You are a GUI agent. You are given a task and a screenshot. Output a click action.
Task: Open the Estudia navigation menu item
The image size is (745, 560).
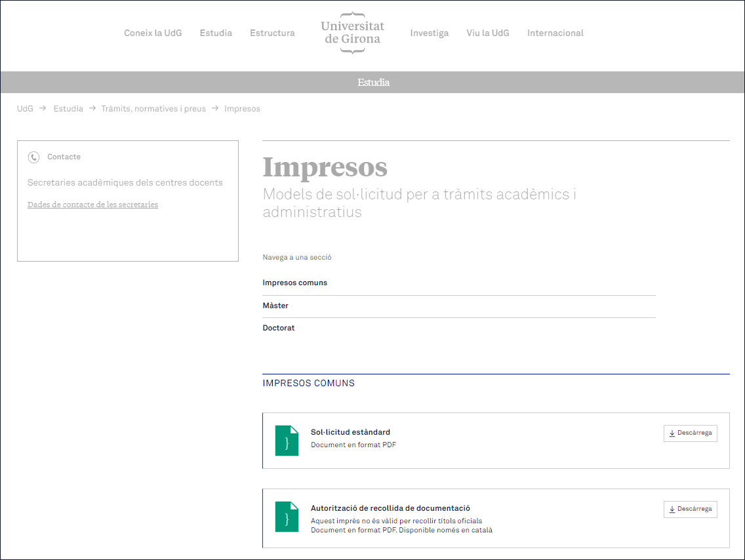[x=216, y=33]
